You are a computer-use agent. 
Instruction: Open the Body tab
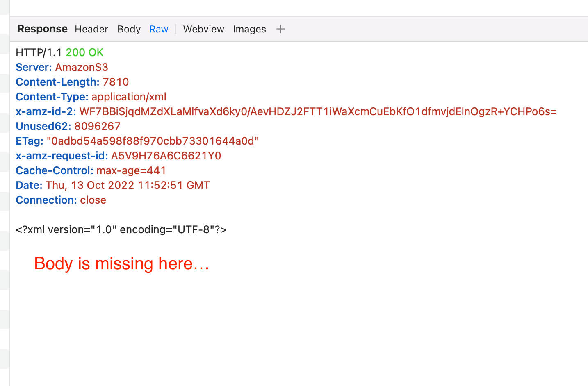[x=129, y=29]
